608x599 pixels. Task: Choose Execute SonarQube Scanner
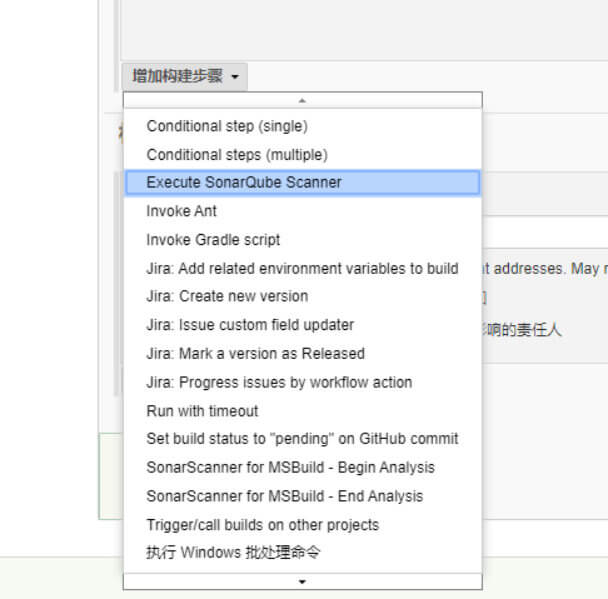pyautogui.click(x=302, y=182)
